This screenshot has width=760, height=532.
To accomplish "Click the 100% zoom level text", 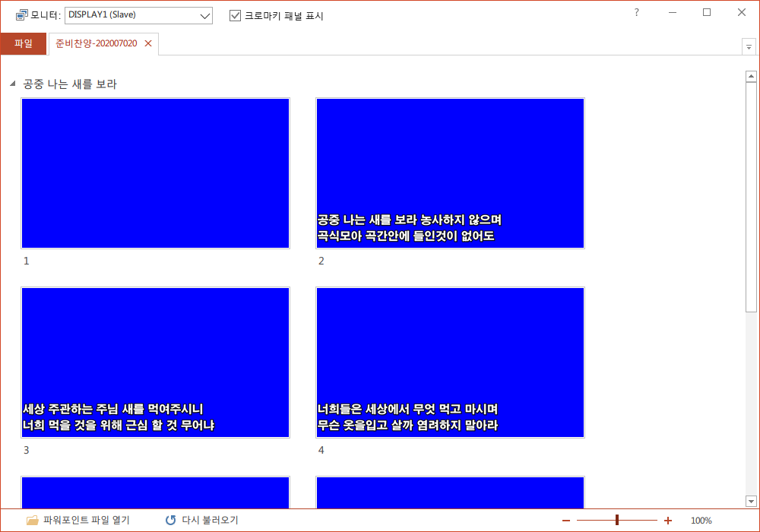I will click(701, 521).
